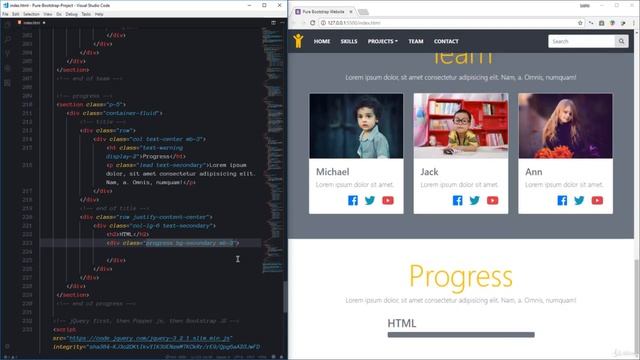Open the editor more actions ellipsis
640x360 pixels.
pyautogui.click(x=282, y=23)
